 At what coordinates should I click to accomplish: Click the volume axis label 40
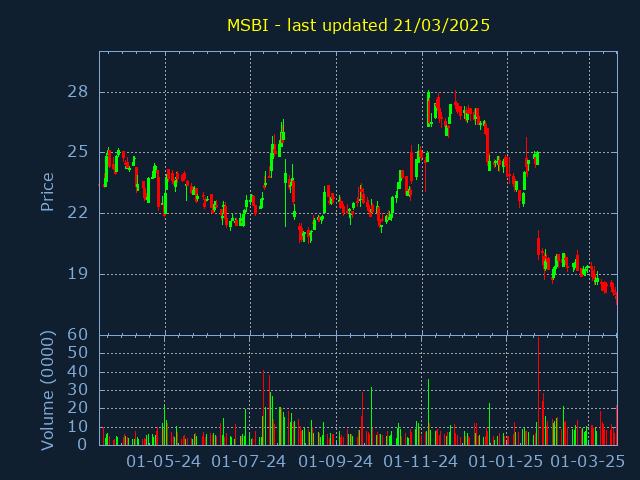click(x=78, y=372)
